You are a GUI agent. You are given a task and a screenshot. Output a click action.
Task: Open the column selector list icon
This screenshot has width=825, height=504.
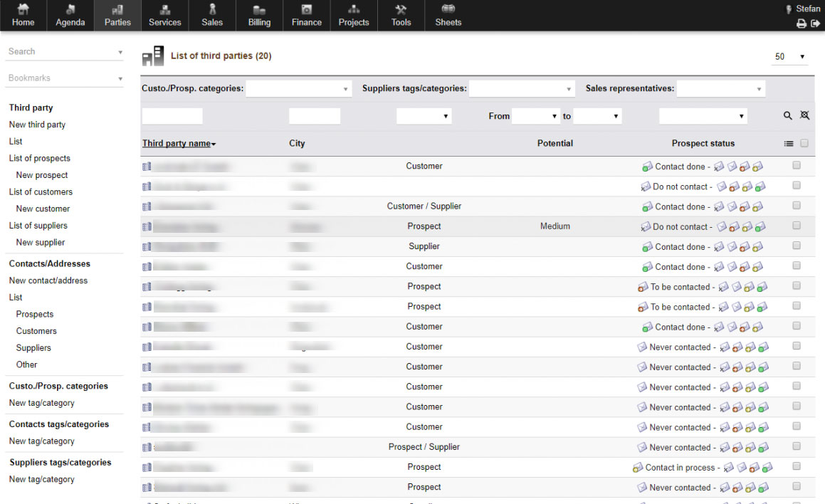789,144
